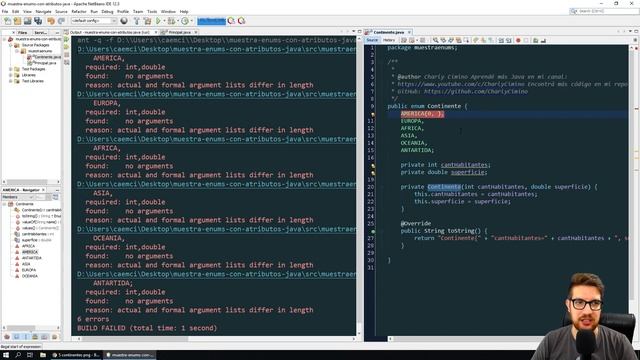
Task: Select toString() method in Navigator
Action: pyautogui.click(x=38, y=216)
